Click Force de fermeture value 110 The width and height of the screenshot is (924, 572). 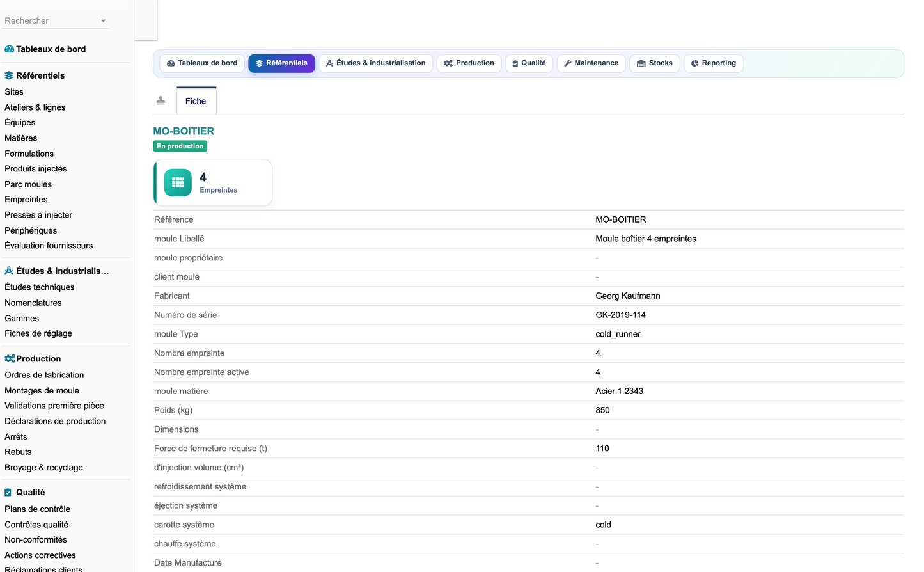(x=602, y=449)
